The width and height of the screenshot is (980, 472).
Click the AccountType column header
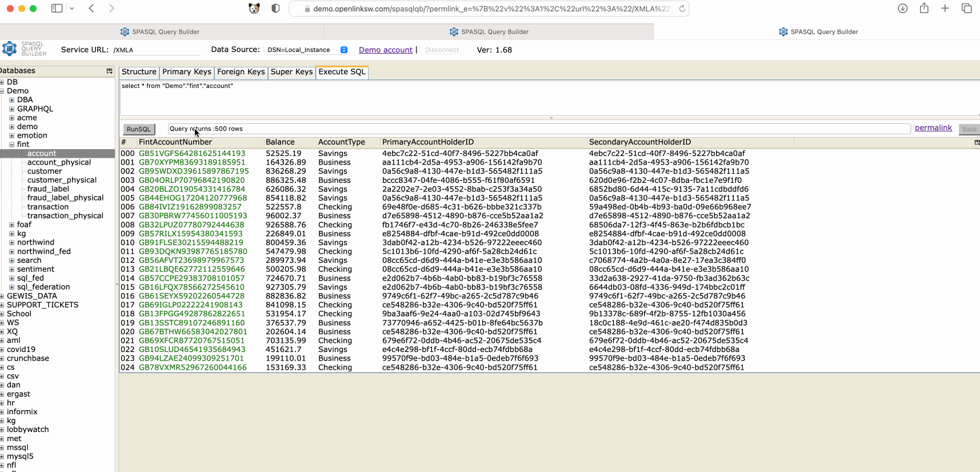(x=341, y=142)
